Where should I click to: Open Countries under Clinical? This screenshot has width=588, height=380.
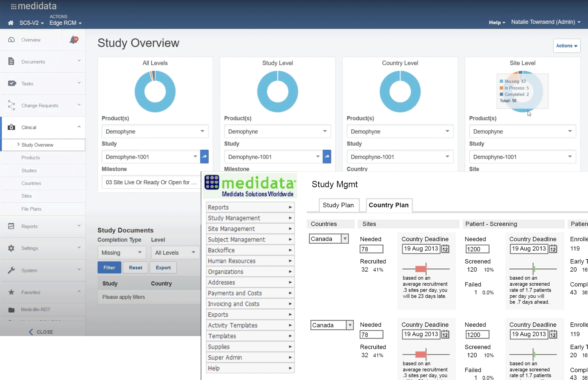tap(31, 183)
